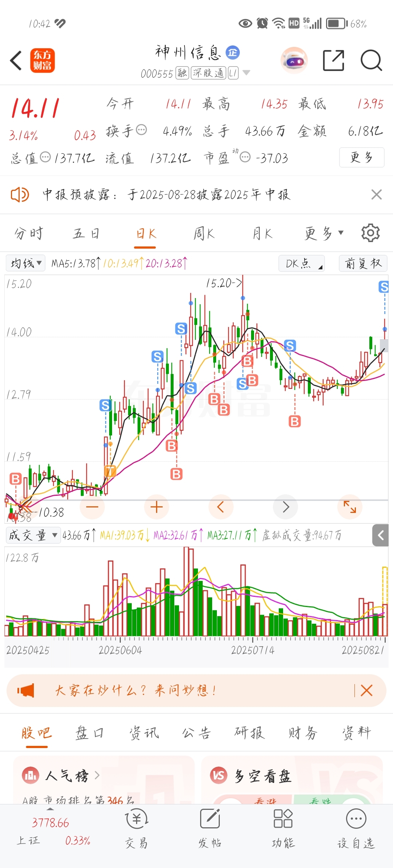Tap the back arrow icon

pyautogui.click(x=16, y=60)
